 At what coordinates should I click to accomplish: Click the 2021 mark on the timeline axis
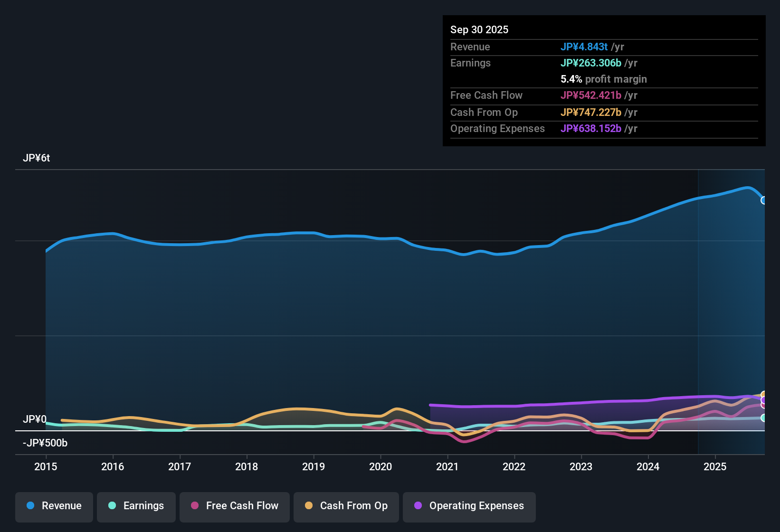pyautogui.click(x=447, y=467)
